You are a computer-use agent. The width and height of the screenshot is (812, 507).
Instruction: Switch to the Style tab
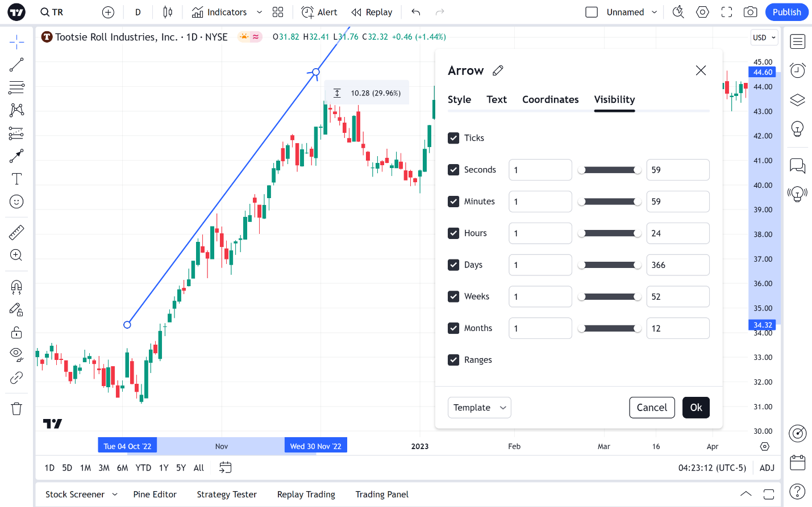[459, 99]
